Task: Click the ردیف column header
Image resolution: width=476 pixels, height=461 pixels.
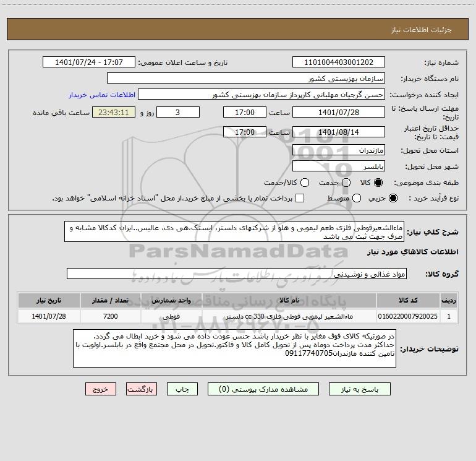Action: 449,300
